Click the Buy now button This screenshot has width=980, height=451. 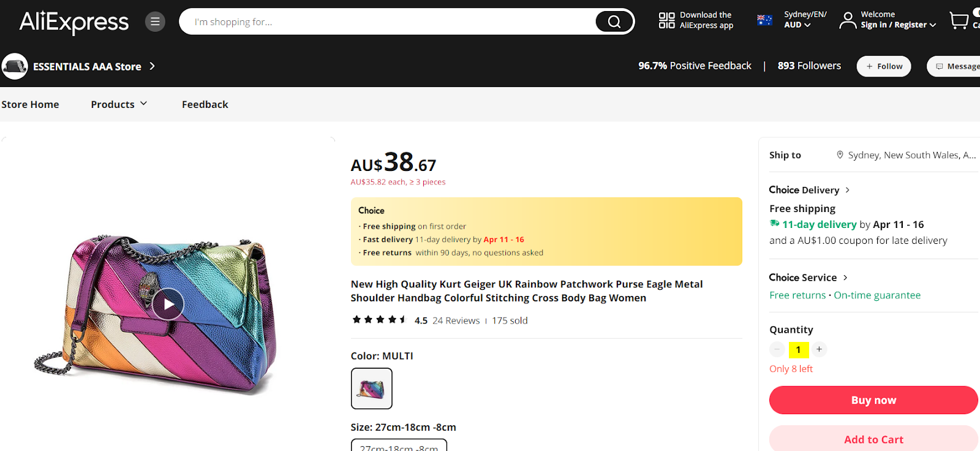(873, 400)
